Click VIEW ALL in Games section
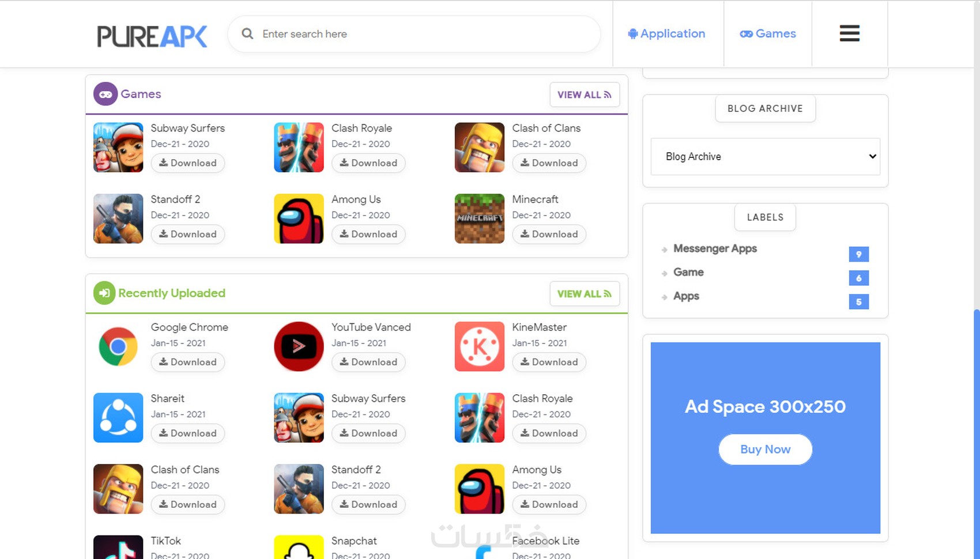This screenshot has height=559, width=980. click(585, 95)
